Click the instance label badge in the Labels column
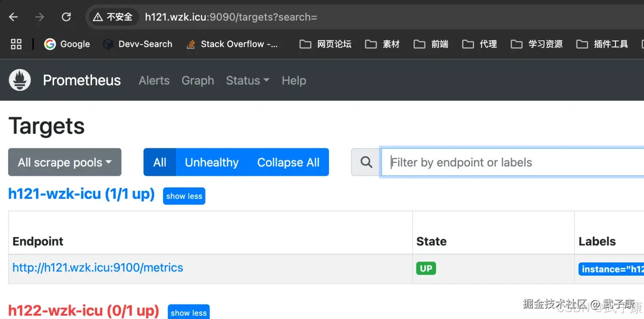Image resolution: width=644 pixels, height=319 pixels. click(611, 269)
